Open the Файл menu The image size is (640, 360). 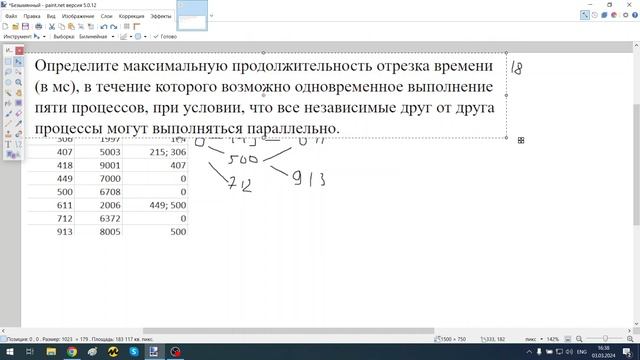[x=11, y=16]
